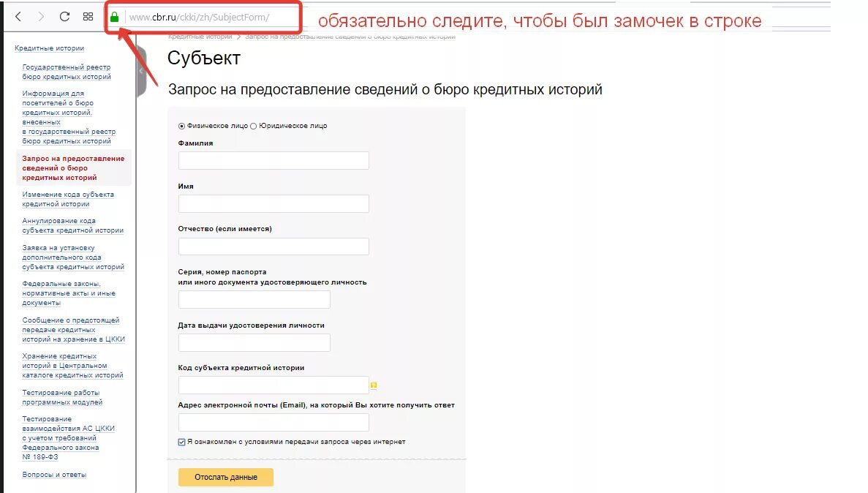This screenshot has height=493, width=868.
Task: Focus the Фамилия input field
Action: tap(273, 161)
